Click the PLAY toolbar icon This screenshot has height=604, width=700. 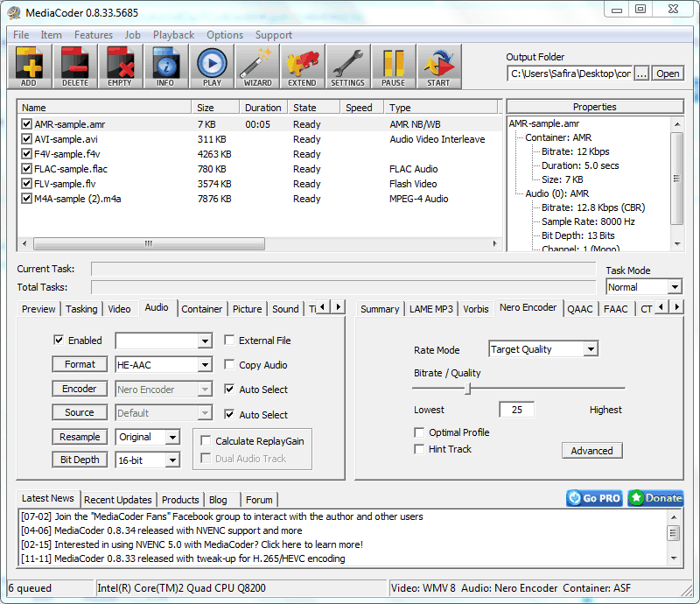(x=212, y=67)
